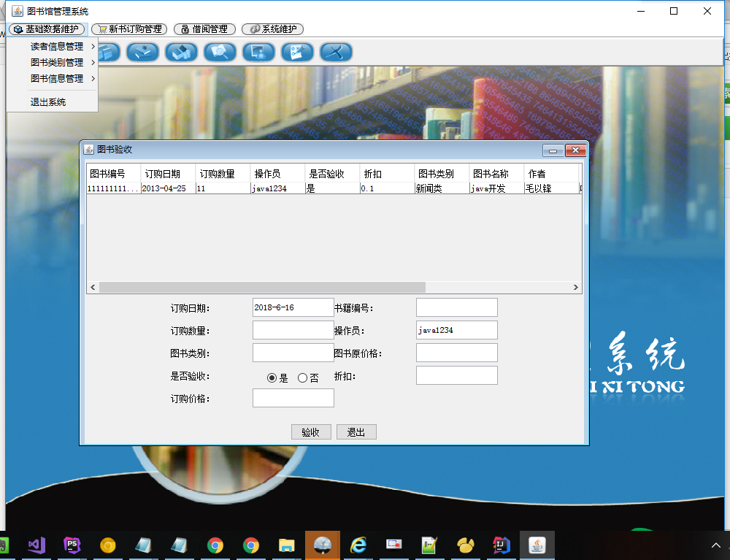
Task: Select the 是 radio button for 是否验收
Action: [x=272, y=378]
